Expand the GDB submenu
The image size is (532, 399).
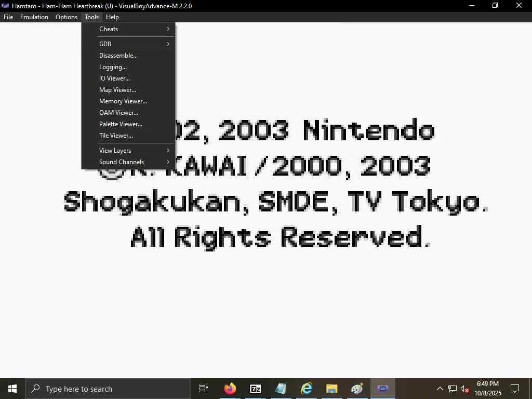click(x=128, y=44)
